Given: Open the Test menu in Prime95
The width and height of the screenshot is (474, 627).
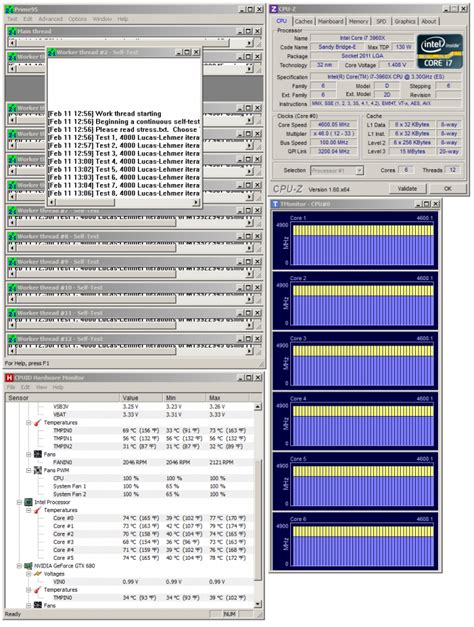Looking at the screenshot, I should (x=12, y=19).
